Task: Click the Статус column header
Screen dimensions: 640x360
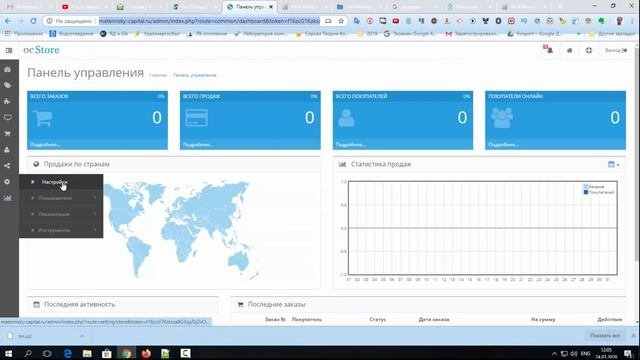Action: pos(378,320)
